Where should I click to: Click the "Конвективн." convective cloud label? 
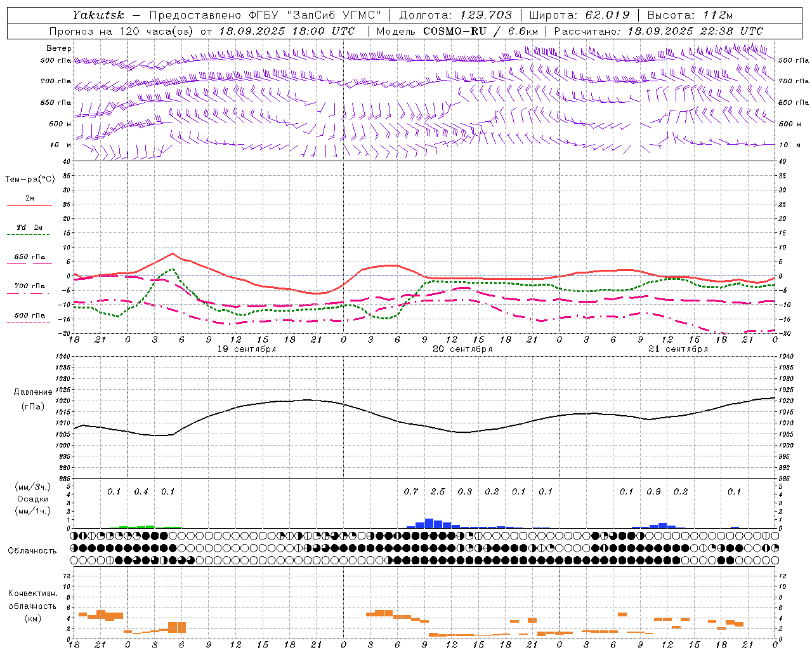pos(32,594)
